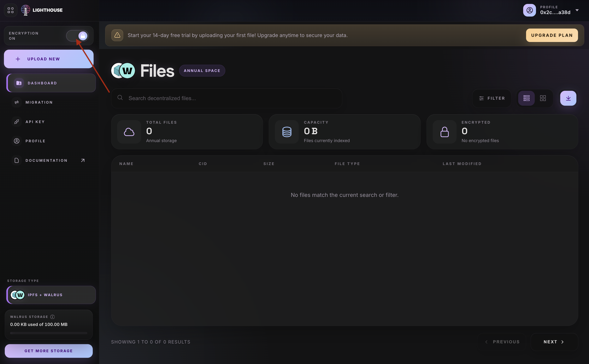Switch to grid view layout

click(x=543, y=98)
